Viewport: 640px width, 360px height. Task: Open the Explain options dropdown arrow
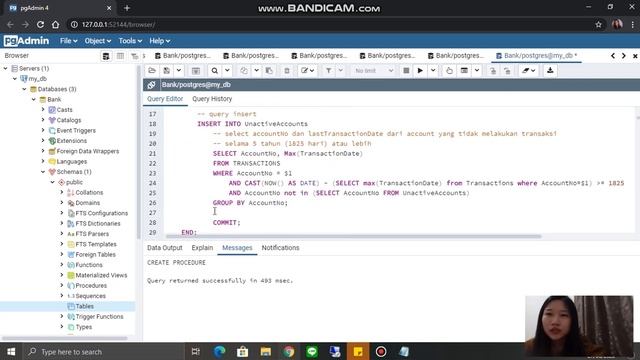[x=477, y=71]
